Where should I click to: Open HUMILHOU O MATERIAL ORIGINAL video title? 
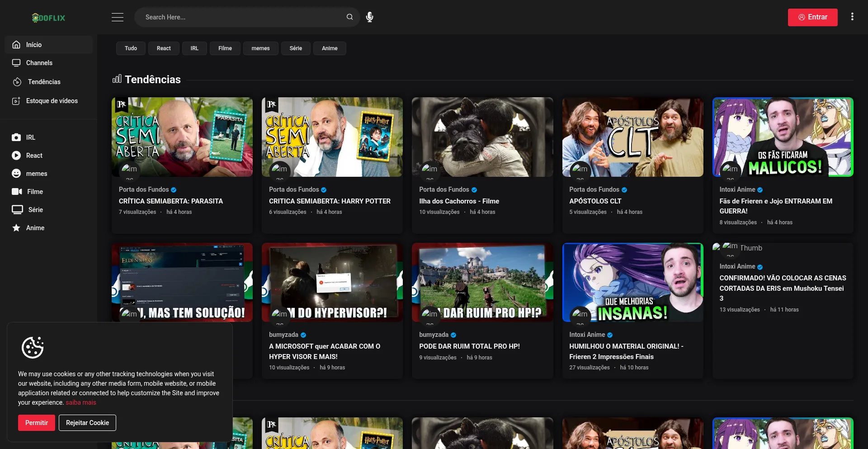[626, 351]
